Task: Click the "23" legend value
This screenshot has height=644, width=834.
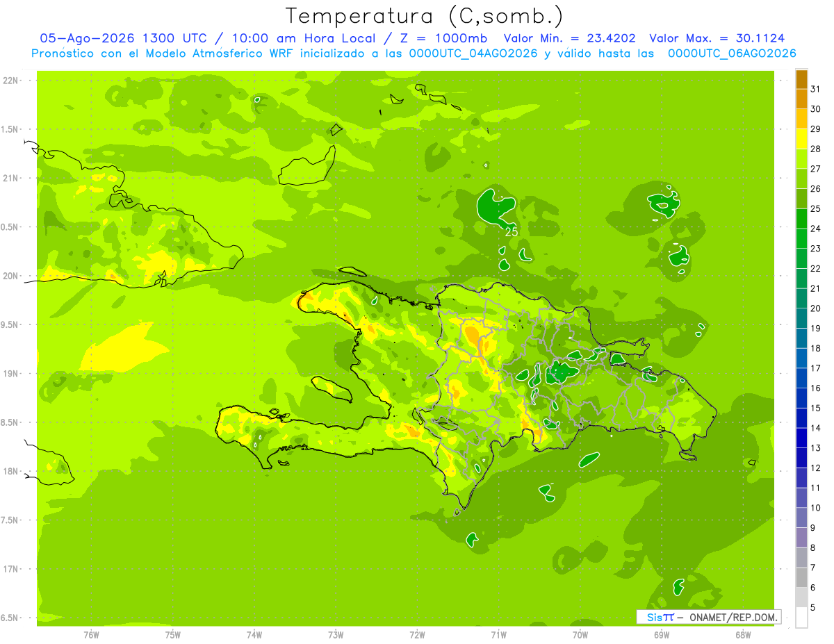Action: (x=816, y=249)
